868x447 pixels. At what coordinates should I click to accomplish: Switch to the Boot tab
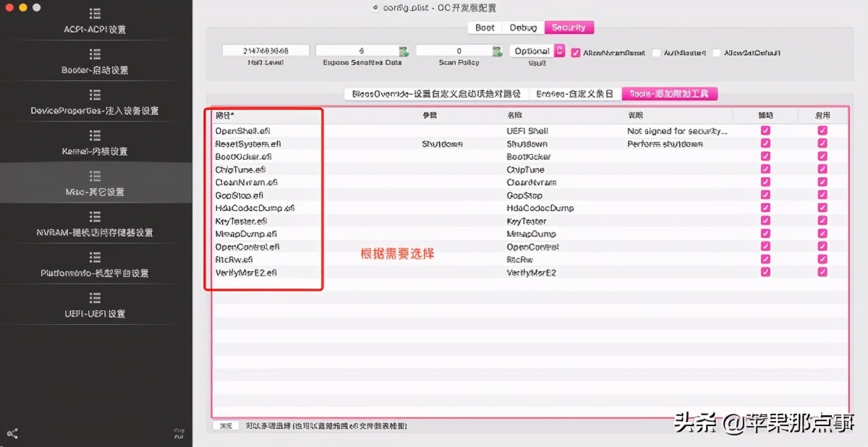point(484,27)
